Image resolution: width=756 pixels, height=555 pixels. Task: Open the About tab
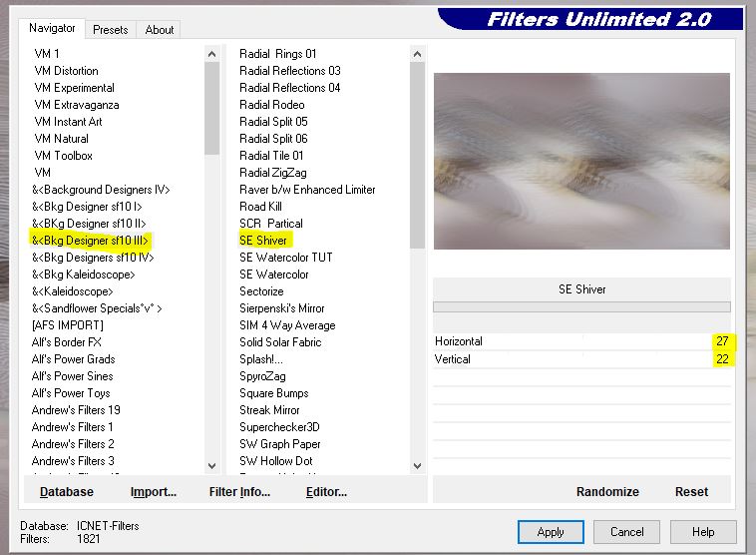(x=160, y=30)
